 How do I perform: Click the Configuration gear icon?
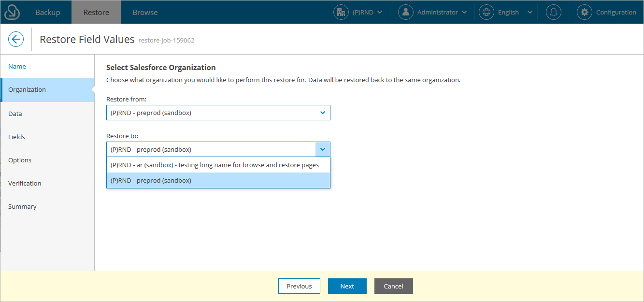click(585, 12)
